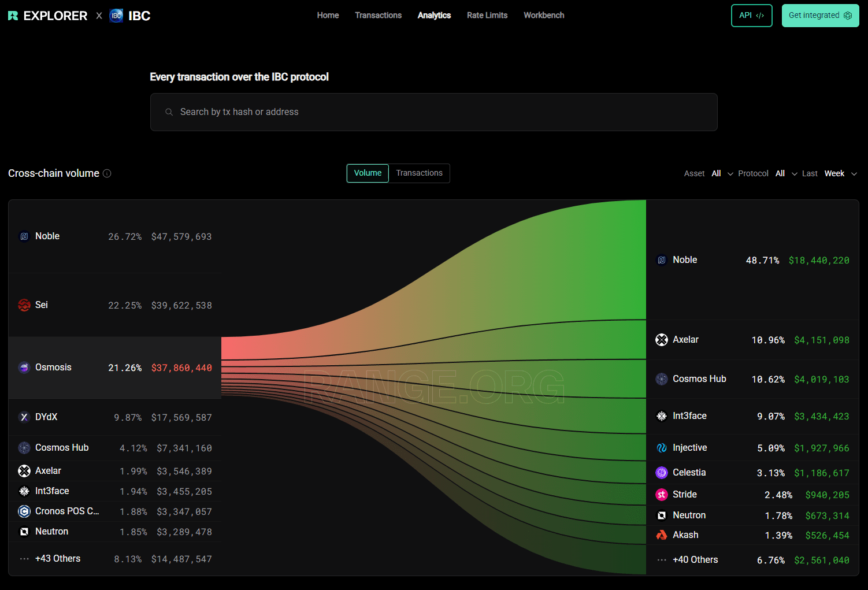Screen dimensions: 868x590
Task: Click the IBC logo icon
Action: [x=116, y=16]
